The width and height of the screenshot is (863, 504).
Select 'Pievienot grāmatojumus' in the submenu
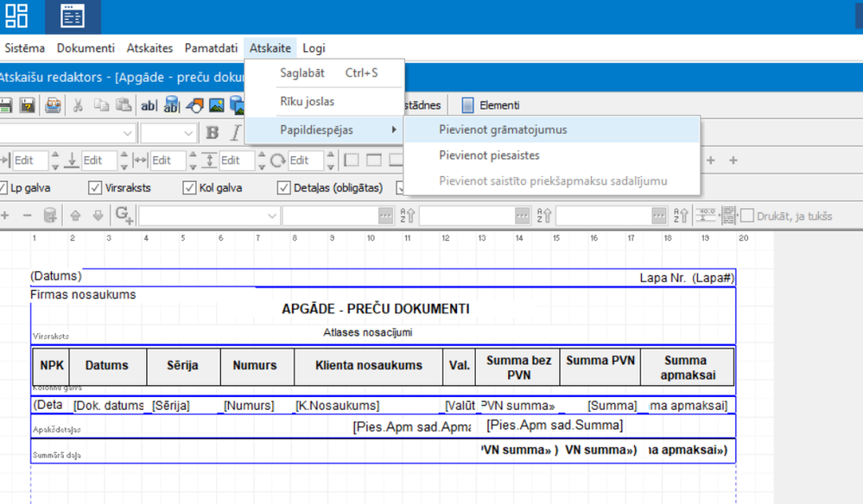coord(502,130)
